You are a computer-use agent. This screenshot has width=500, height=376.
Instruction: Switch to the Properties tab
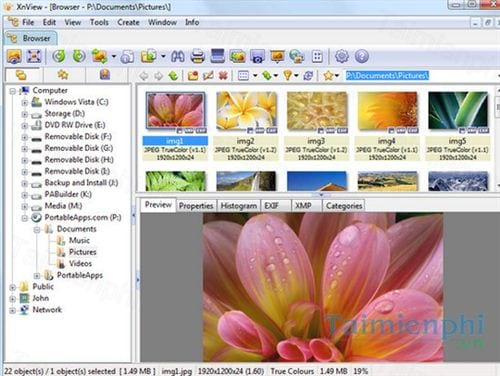196,206
